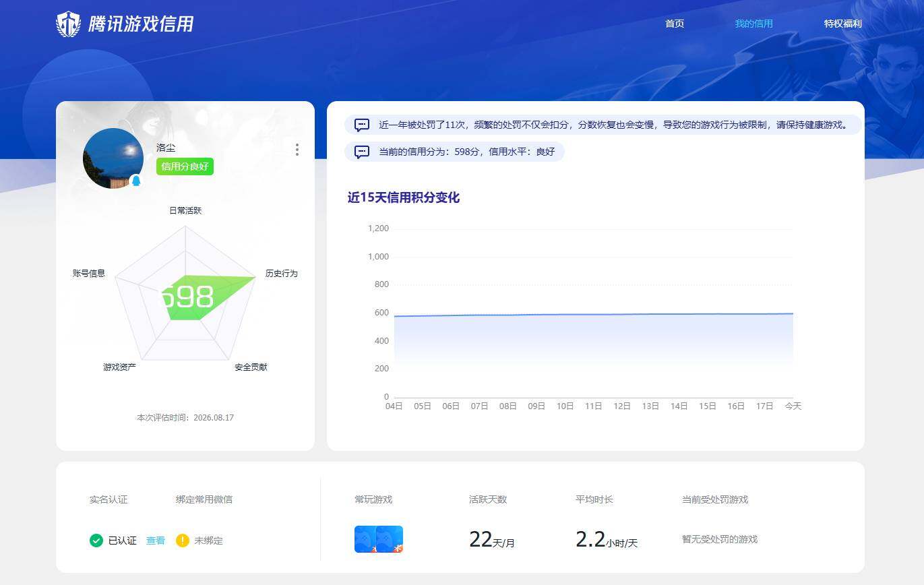Screen dimensions: 924x585
Task: Click the 17日 label on chart axis
Action: (x=764, y=406)
